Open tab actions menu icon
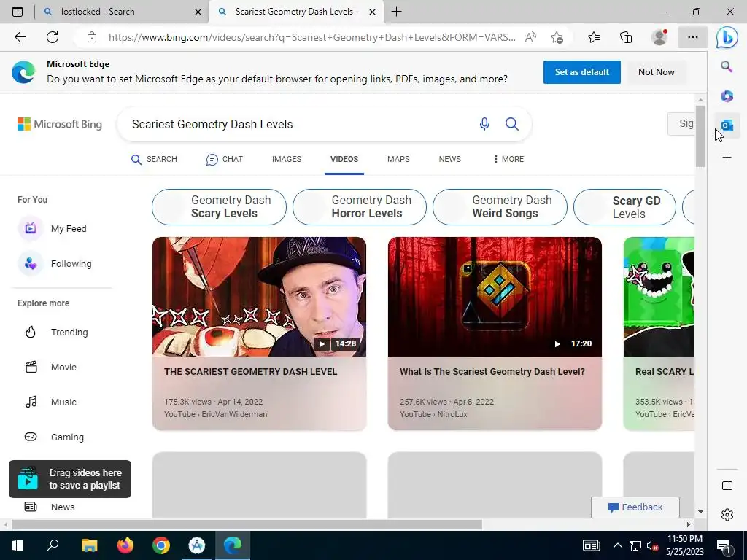This screenshot has width=747, height=560. pyautogui.click(x=18, y=12)
